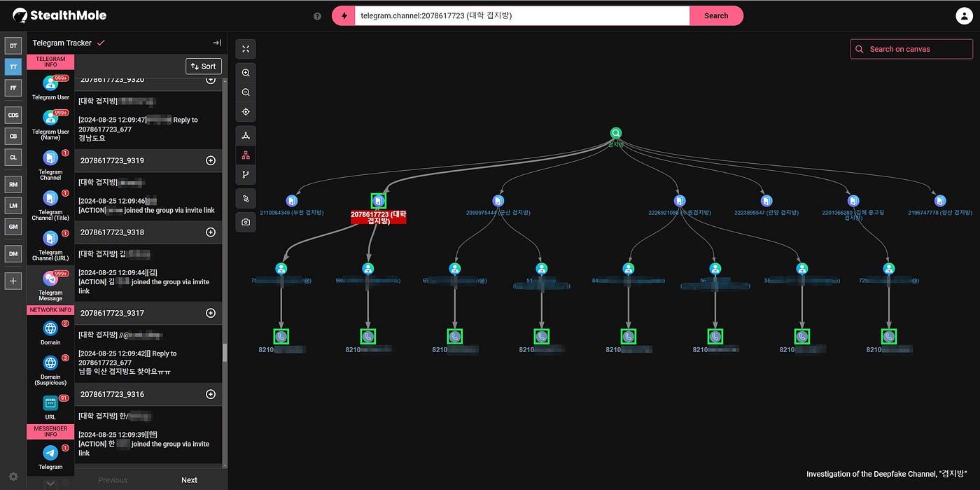The image size is (980, 490).
Task: Zoom in on the canvas
Action: (246, 73)
